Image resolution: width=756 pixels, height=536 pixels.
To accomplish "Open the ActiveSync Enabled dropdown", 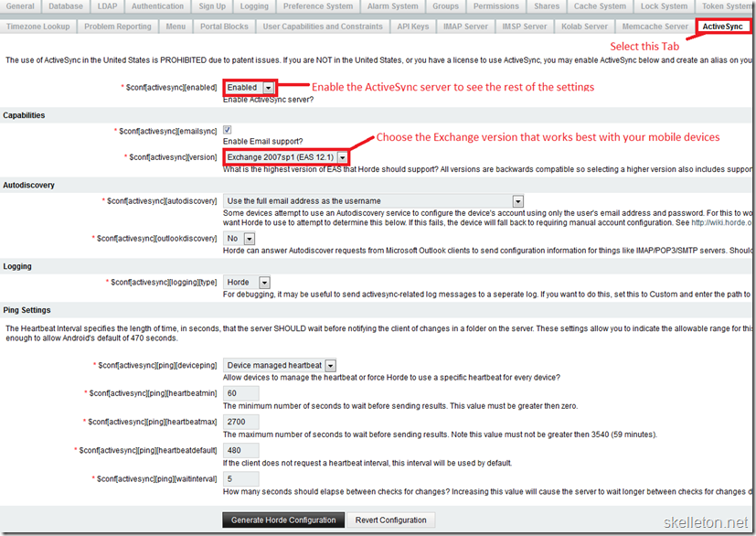I will pos(250,87).
